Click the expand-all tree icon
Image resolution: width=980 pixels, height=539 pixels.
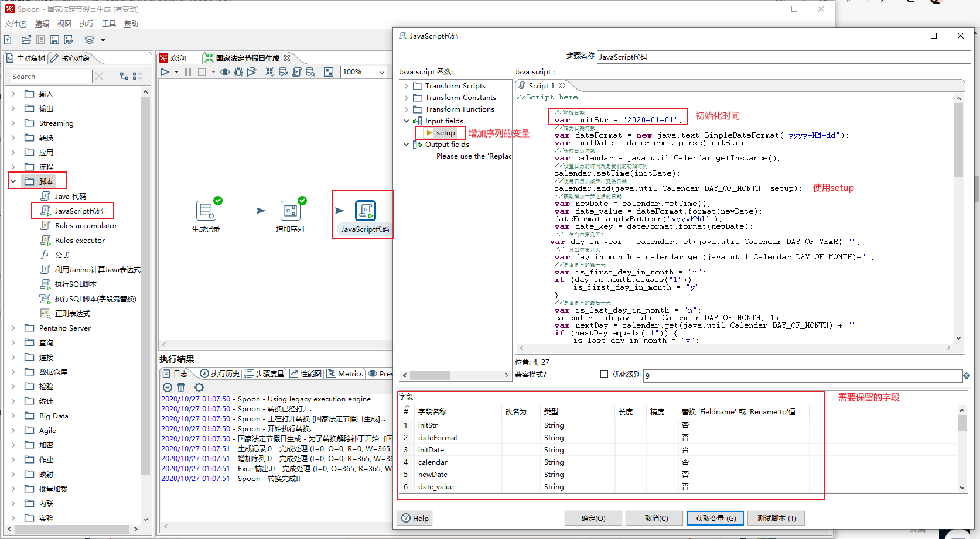point(124,76)
